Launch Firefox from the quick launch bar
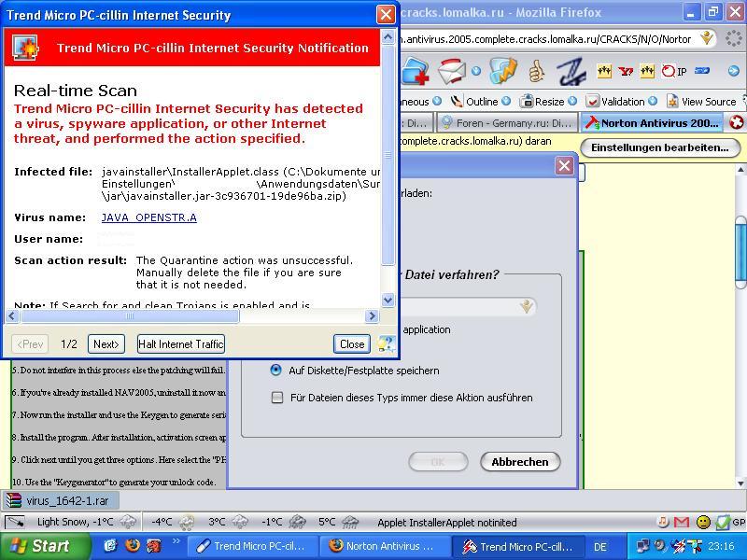Image resolution: width=747 pixels, height=560 pixels. tap(132, 545)
